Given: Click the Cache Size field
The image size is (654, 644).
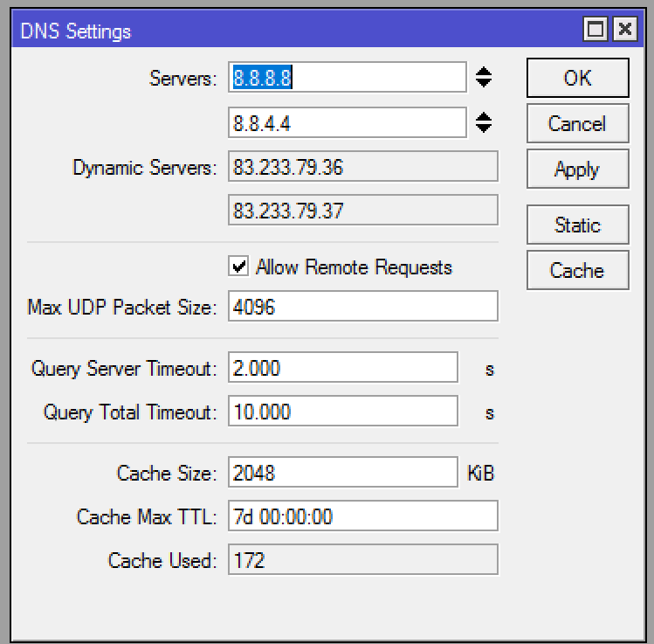Looking at the screenshot, I should pyautogui.click(x=343, y=472).
